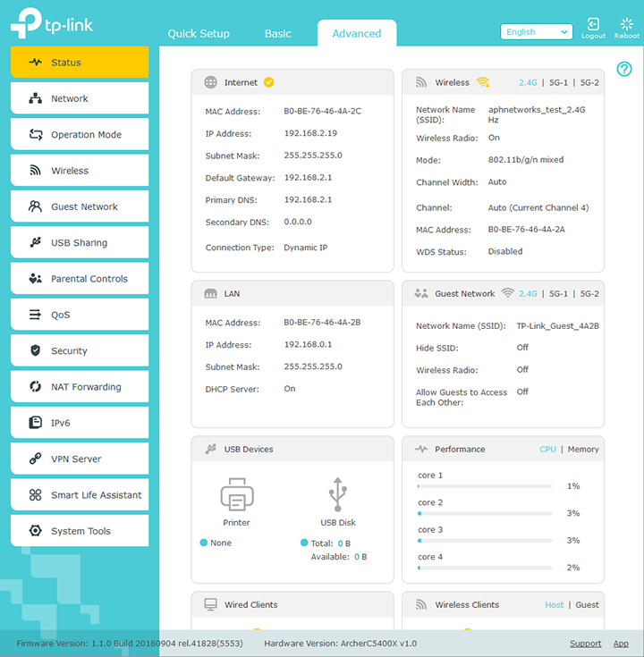
Task: Click the core 1 CPU usage bar
Action: 484,486
